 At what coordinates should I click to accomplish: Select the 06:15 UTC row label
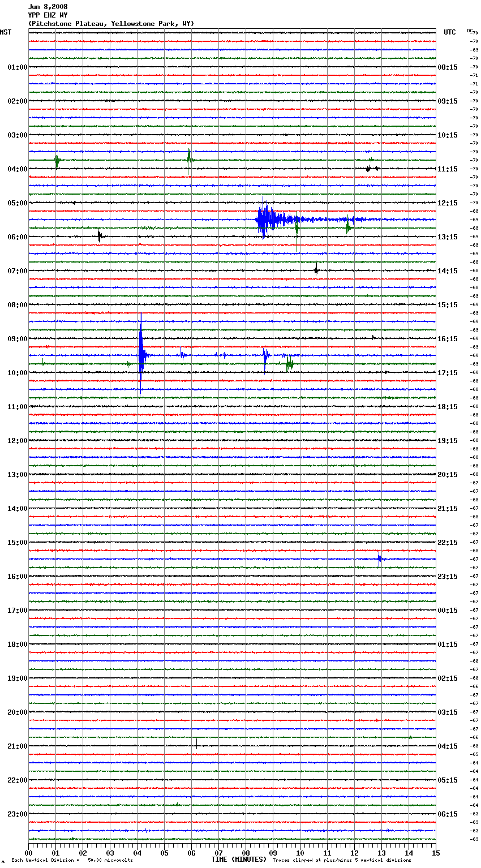[x=448, y=814]
